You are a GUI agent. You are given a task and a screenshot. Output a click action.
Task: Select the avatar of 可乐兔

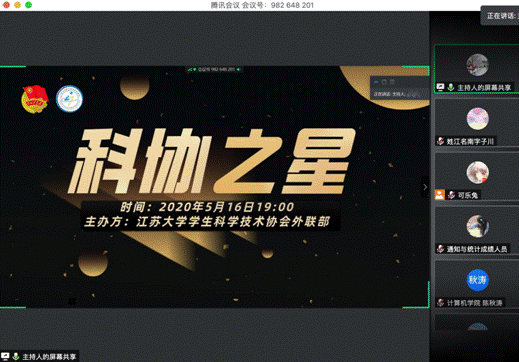coord(477,173)
